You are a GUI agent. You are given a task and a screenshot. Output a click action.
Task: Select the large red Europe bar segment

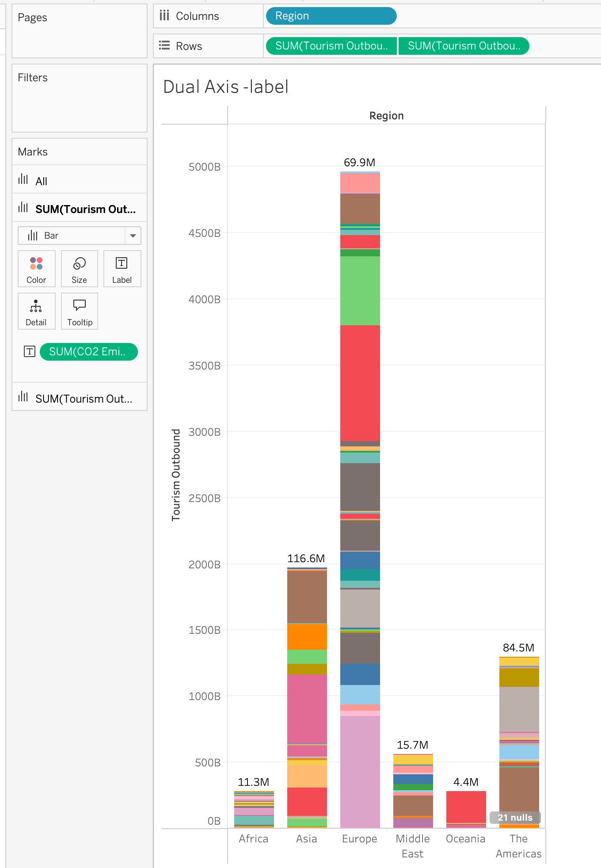click(x=360, y=383)
